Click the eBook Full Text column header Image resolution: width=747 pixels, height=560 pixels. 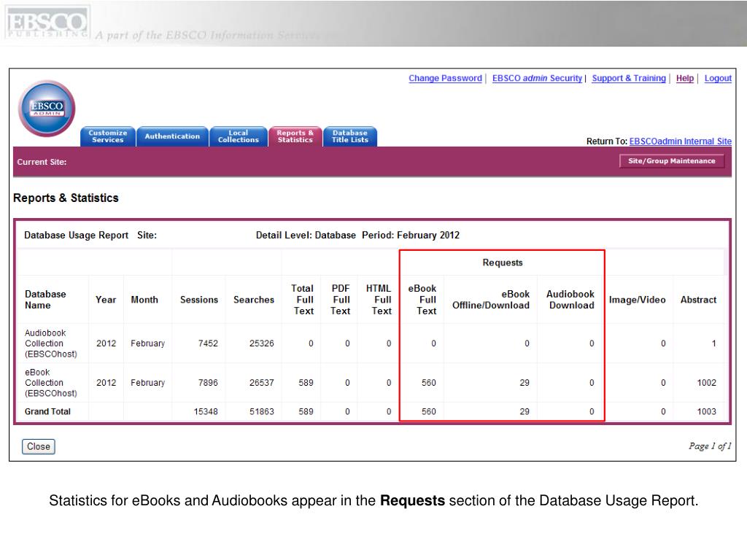pyautogui.click(x=422, y=300)
